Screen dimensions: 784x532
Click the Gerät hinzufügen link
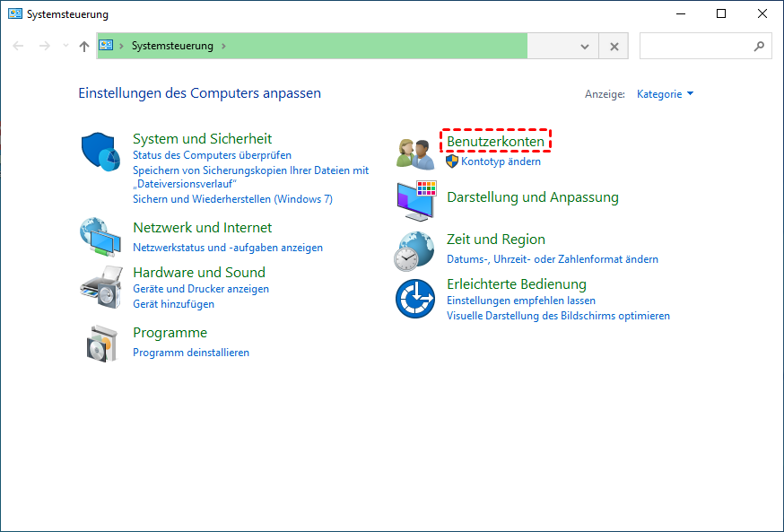tap(173, 304)
